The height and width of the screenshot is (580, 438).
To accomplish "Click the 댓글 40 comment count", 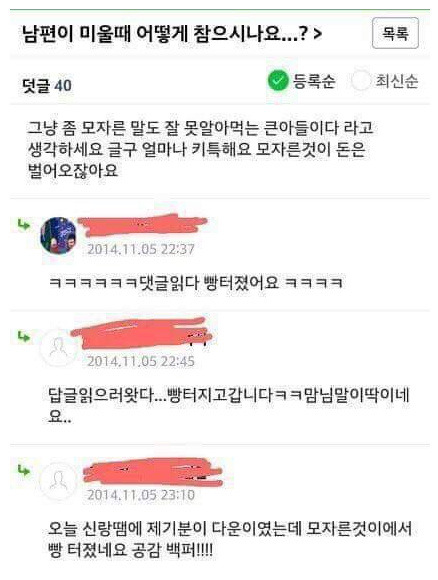I will (x=47, y=86).
